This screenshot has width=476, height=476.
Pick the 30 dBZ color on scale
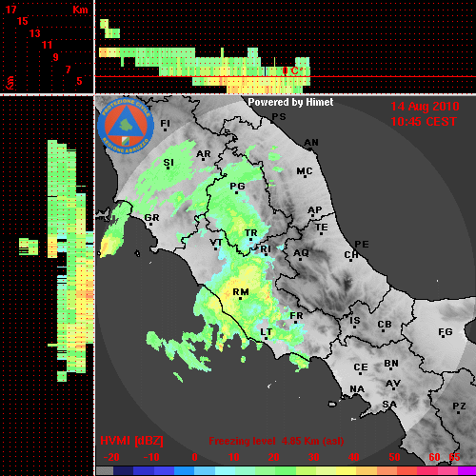(x=313, y=470)
